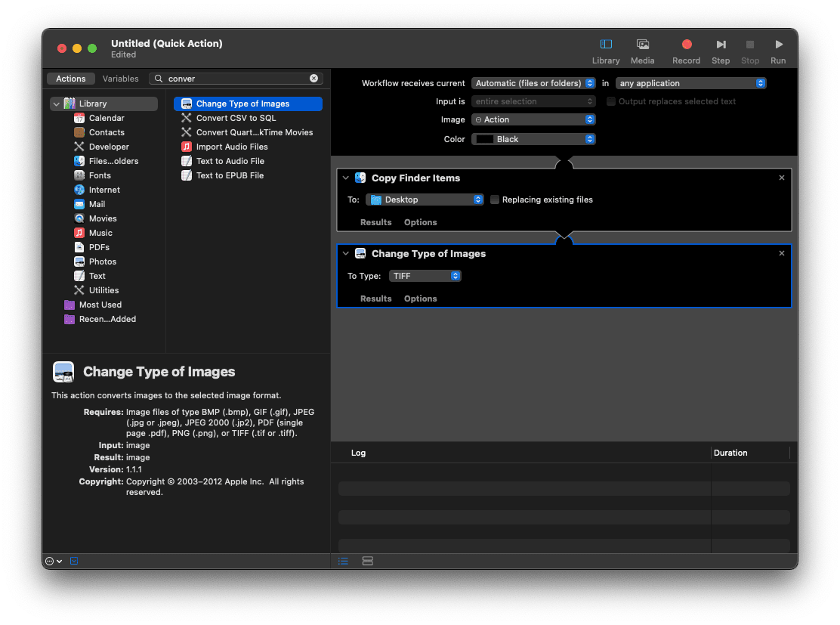The height and width of the screenshot is (625, 840).
Task: Collapse the Change Type of Images action
Action: point(346,253)
